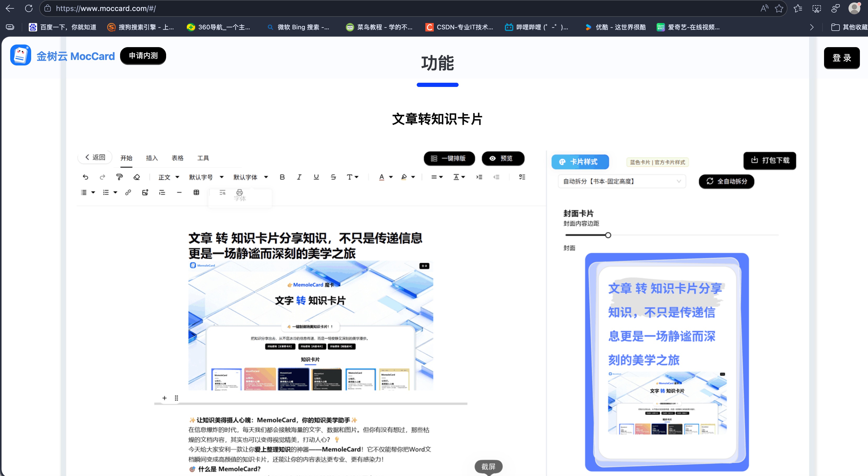The image size is (868, 476).
Task: Open the line height dropdown
Action: point(459,177)
